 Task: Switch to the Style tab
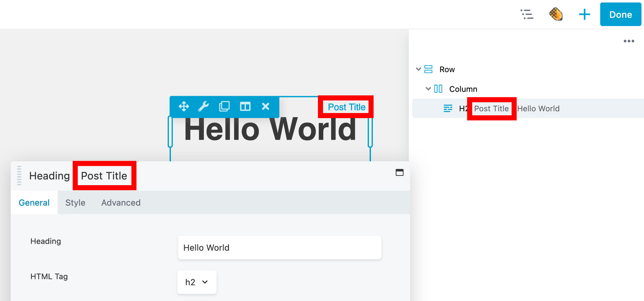pyautogui.click(x=75, y=202)
